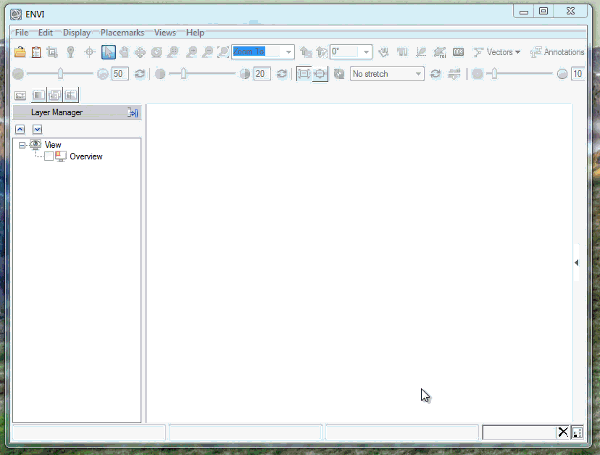Collapse the View tree node

point(22,145)
